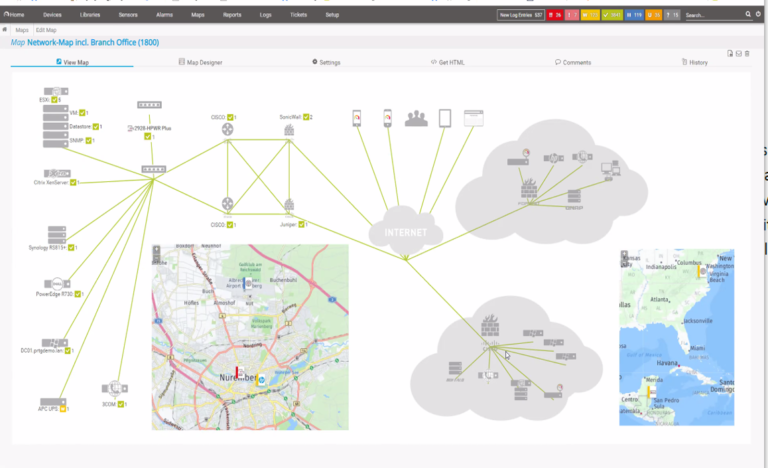Screen dimensions: 768x468
Task: Open the Get HTML tab
Action: point(448,62)
